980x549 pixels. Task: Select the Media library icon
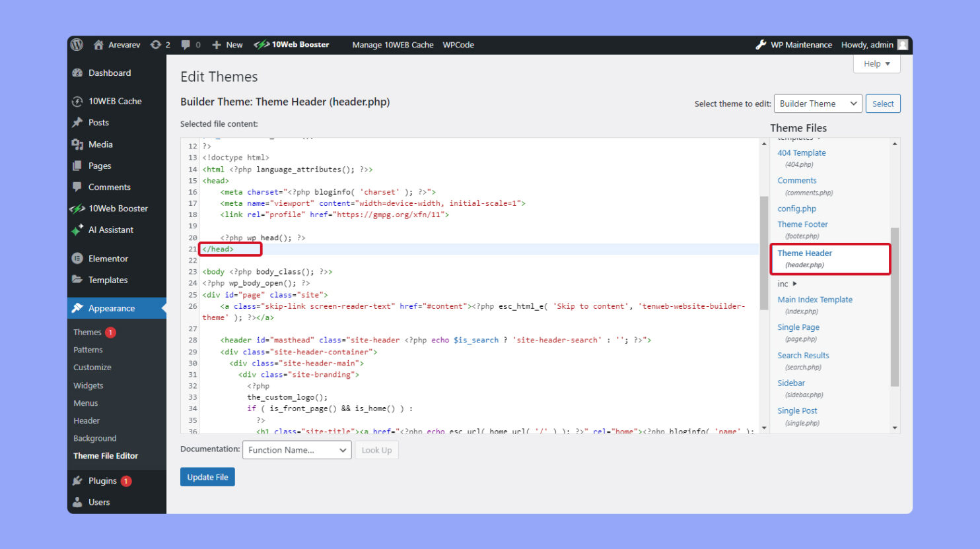coord(79,144)
